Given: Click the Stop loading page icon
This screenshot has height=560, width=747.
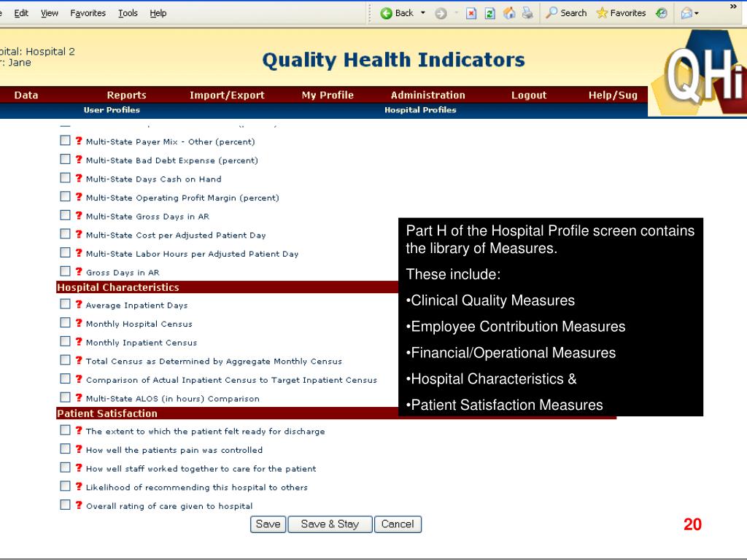Looking at the screenshot, I should coord(471,13).
